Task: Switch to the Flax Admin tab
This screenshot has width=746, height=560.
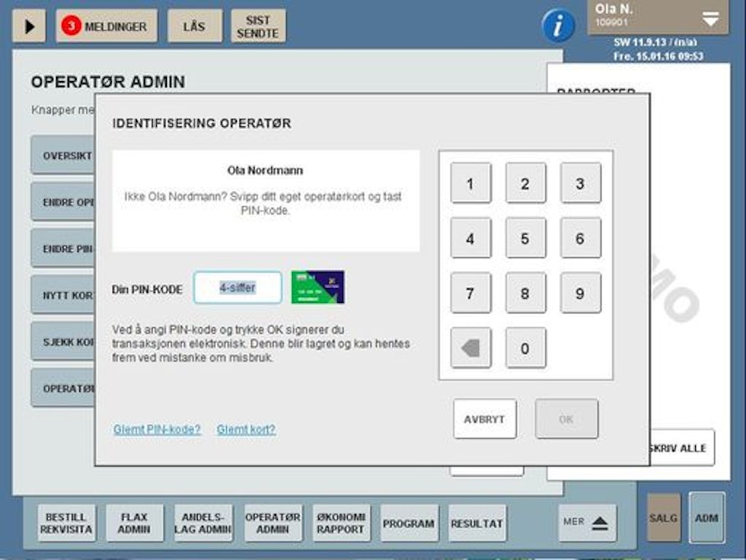Action: click(x=134, y=523)
